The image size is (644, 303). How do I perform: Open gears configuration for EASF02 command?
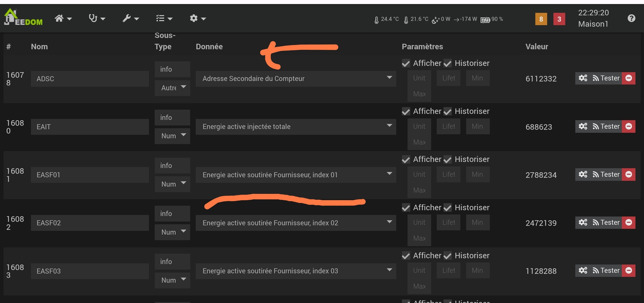click(x=583, y=223)
